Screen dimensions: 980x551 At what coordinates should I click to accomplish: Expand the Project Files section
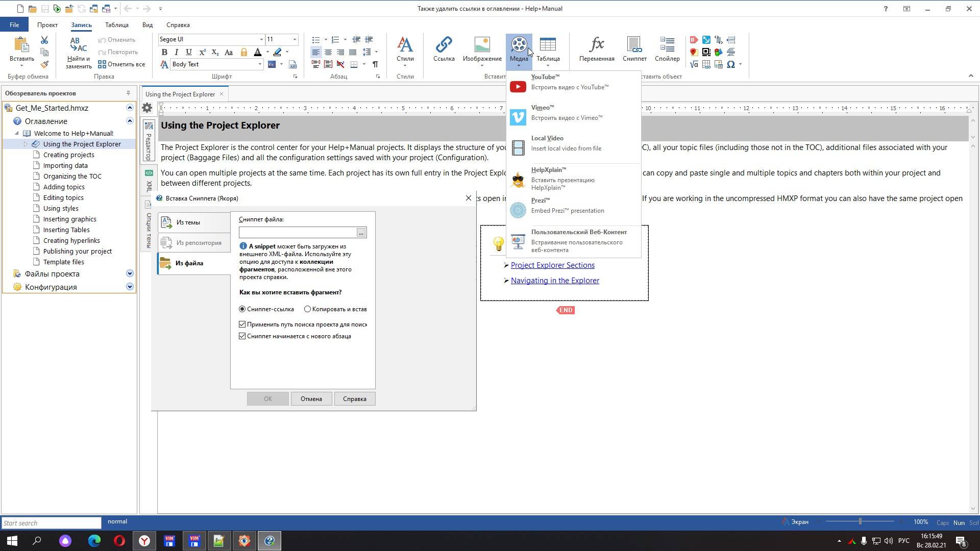[x=130, y=274]
